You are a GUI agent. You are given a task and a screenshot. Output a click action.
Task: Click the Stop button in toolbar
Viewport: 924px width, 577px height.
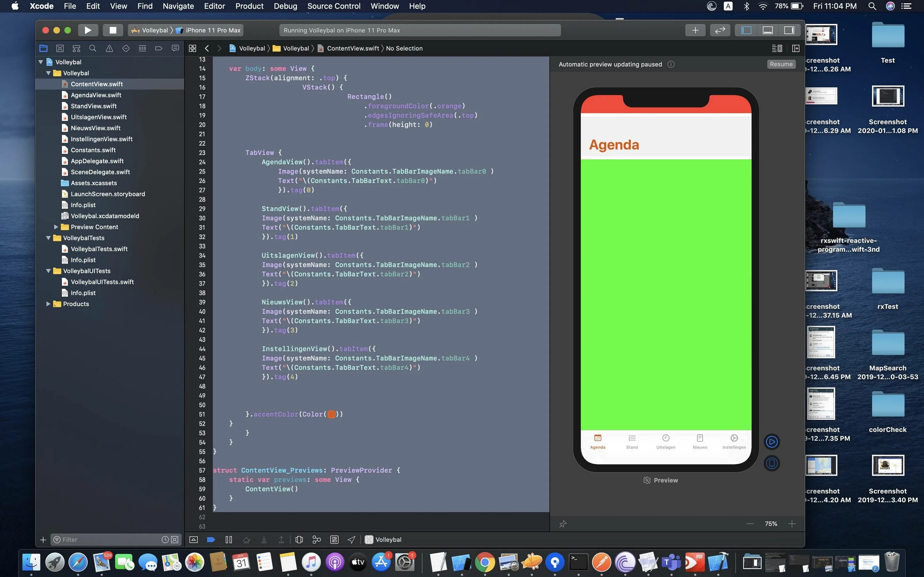click(112, 30)
